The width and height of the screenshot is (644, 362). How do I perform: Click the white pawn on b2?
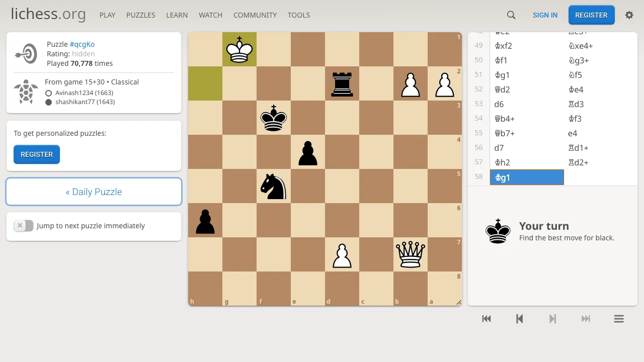[411, 83]
